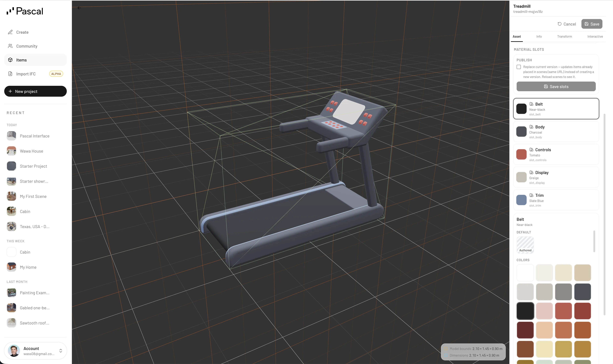Pick the tomato red color in the Colors palette
Image resolution: width=613 pixels, height=364 pixels.
(563, 311)
